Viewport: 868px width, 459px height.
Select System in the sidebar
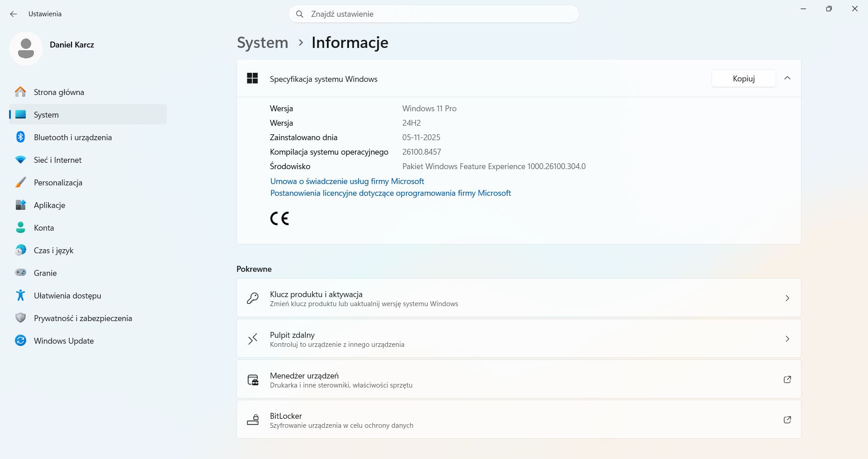point(88,114)
